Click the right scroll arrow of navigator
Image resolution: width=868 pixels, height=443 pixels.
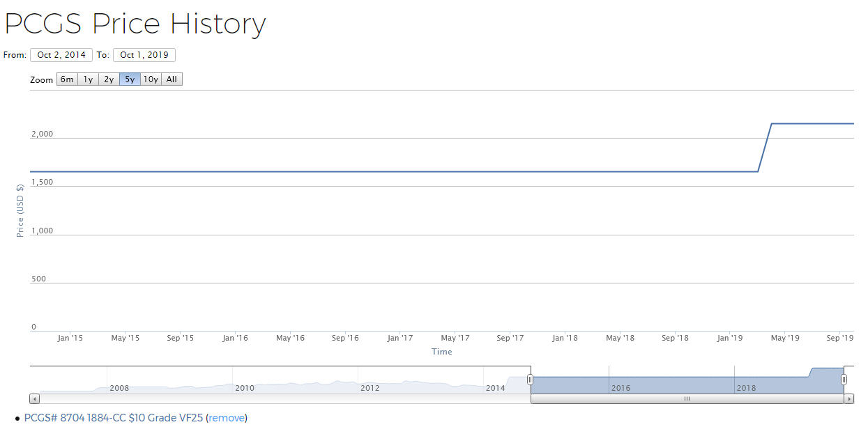pyautogui.click(x=848, y=399)
